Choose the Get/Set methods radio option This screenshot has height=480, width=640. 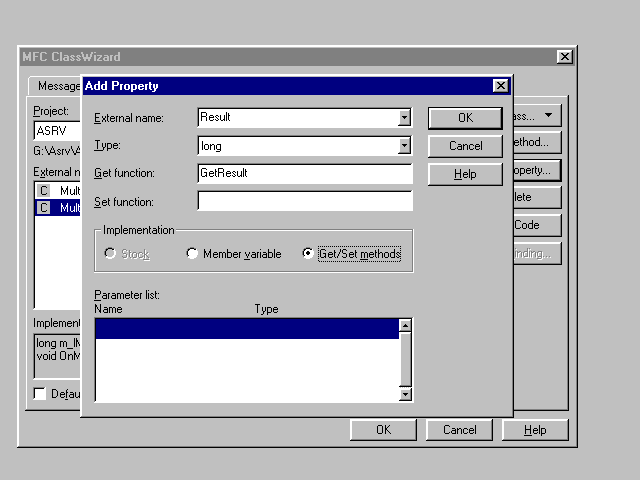[308, 254]
